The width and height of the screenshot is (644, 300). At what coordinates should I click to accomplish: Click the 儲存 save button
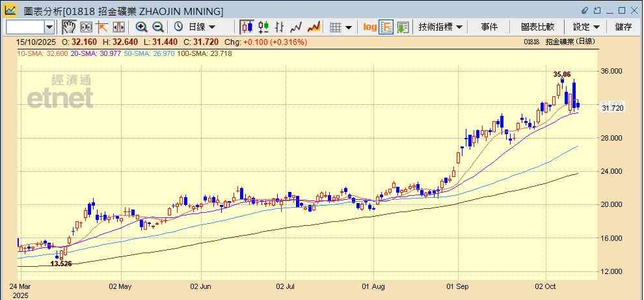(x=623, y=27)
